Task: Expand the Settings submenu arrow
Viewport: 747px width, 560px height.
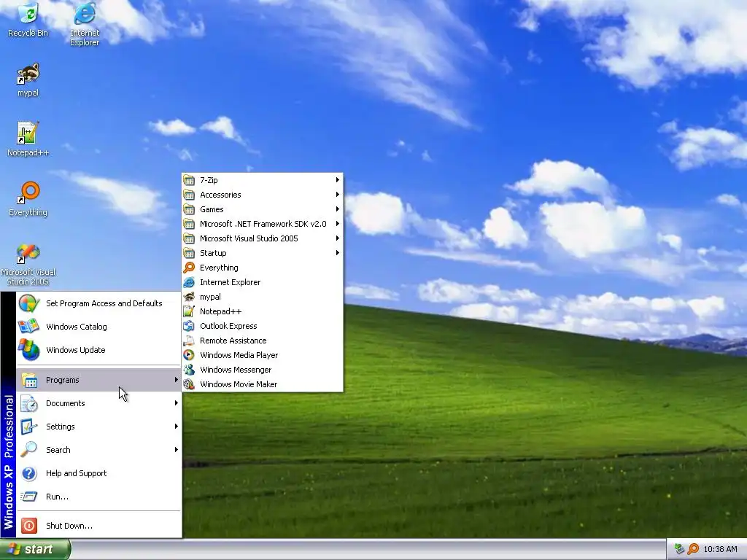Action: (177, 426)
